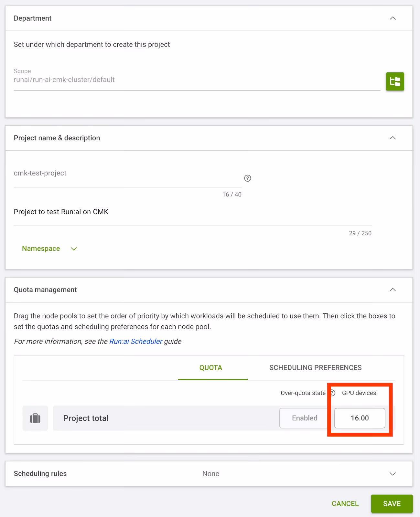Click the Enabled over-quota state box
Viewport: 420px width, 517px height.
pos(304,418)
